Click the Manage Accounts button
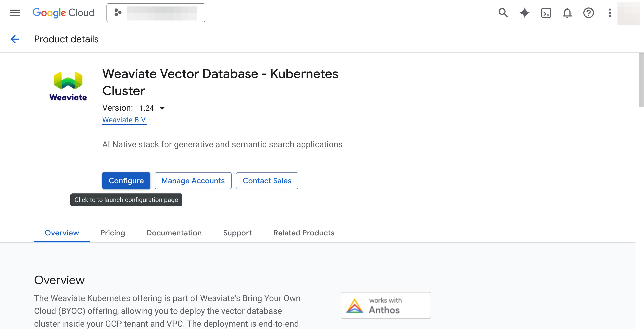 [193, 181]
